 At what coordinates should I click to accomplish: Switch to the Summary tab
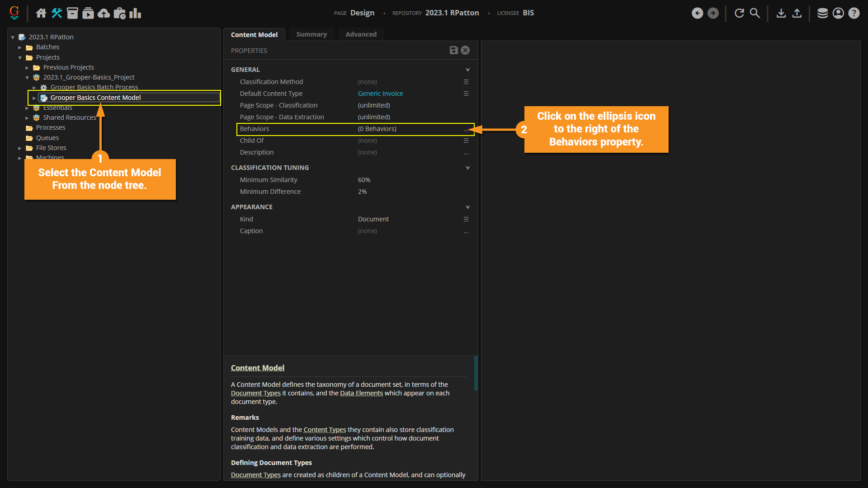pos(311,34)
